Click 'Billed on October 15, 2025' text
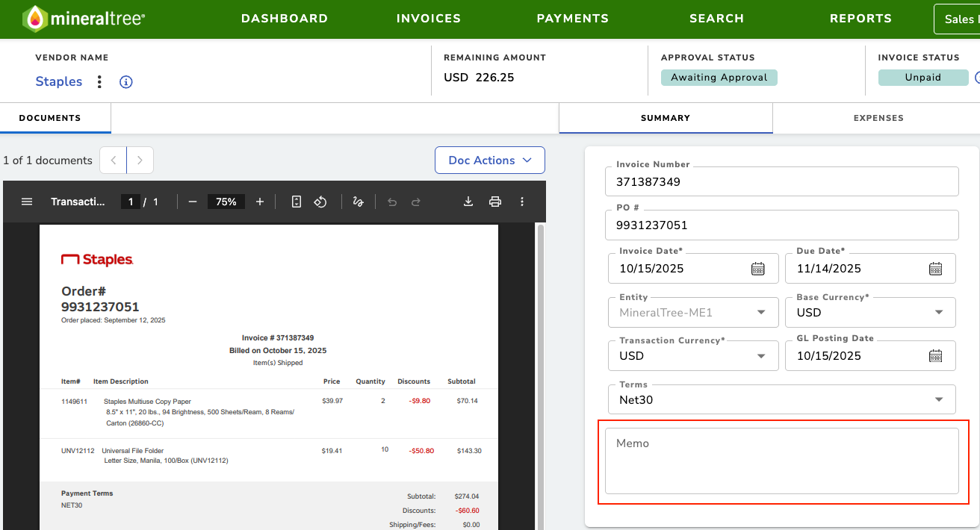Viewport: 980px width, 530px height. (278, 350)
